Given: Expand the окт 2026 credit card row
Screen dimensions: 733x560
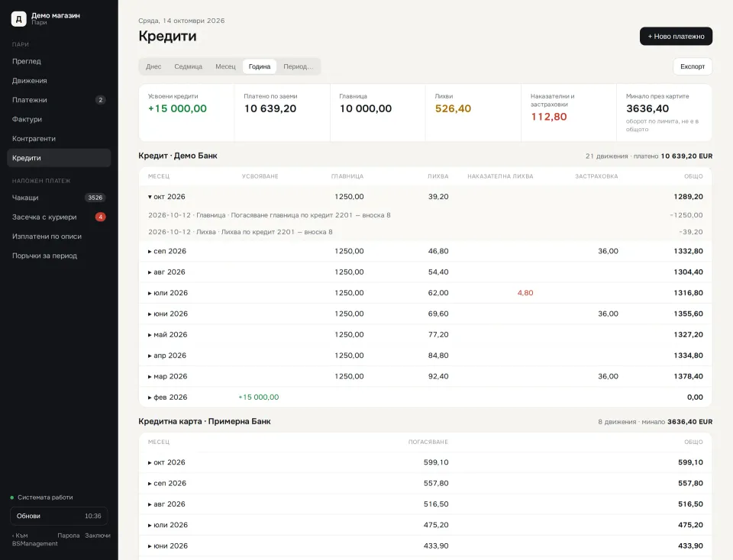Looking at the screenshot, I should coord(425,462).
